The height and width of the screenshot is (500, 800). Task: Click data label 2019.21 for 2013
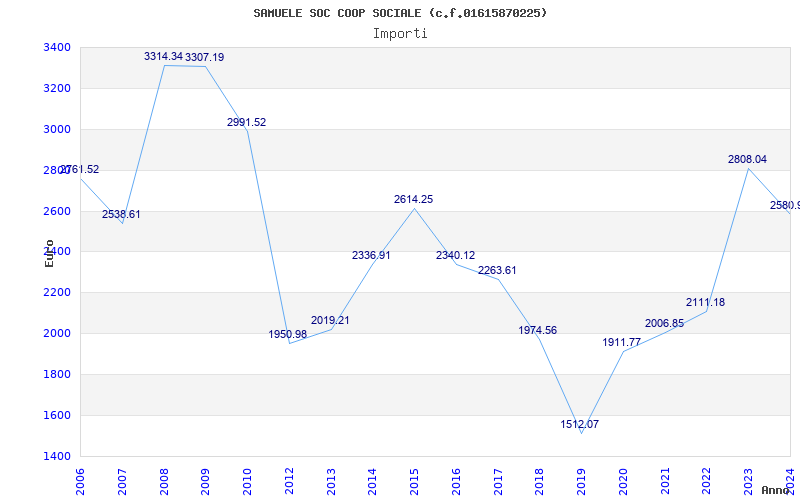330,320
